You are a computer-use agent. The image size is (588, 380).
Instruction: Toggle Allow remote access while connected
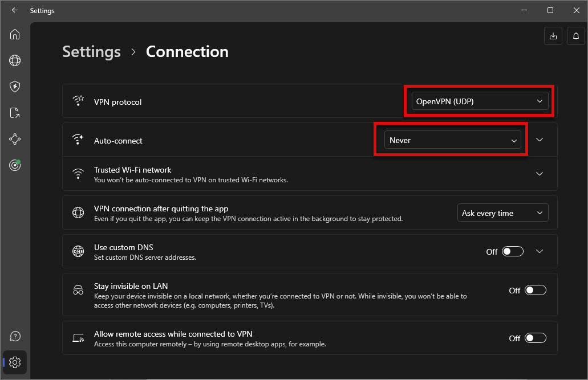coord(535,338)
